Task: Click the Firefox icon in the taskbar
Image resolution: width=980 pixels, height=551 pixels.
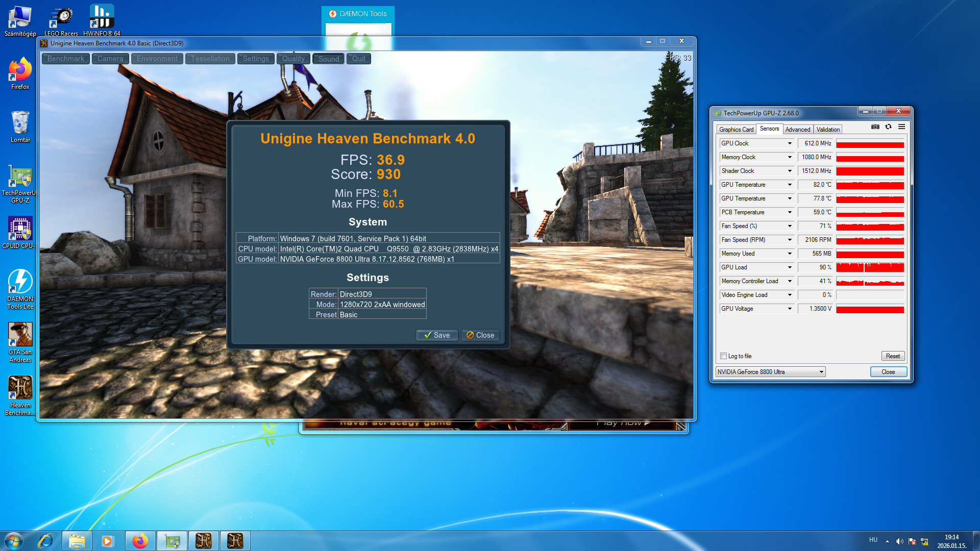Action: (140, 541)
